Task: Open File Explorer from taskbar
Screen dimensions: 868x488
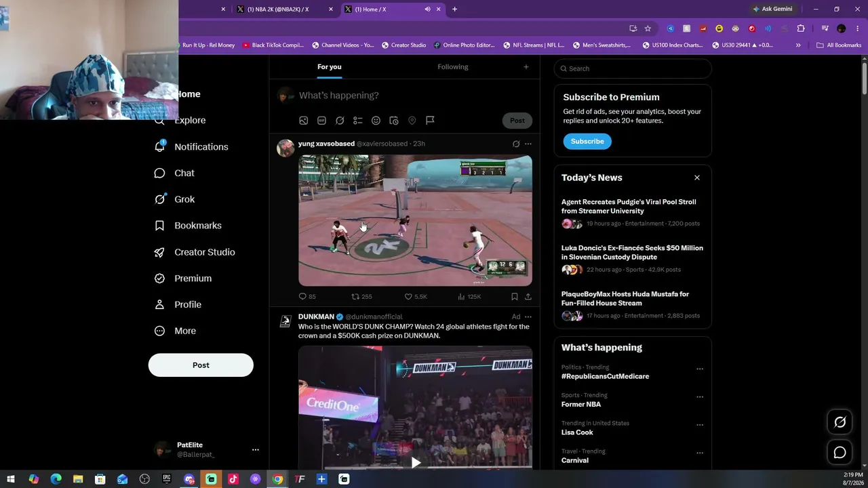Action: pyautogui.click(x=78, y=479)
